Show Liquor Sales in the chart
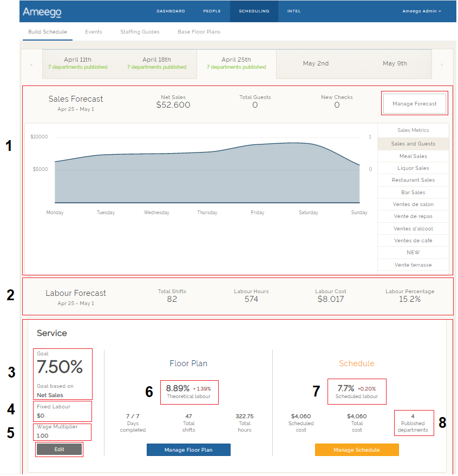 (413, 168)
